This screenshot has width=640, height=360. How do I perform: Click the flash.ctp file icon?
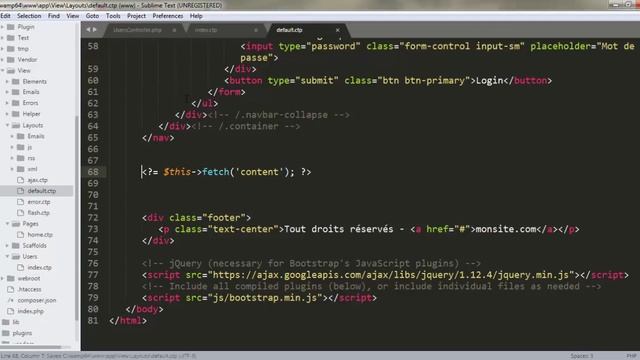tap(20, 213)
